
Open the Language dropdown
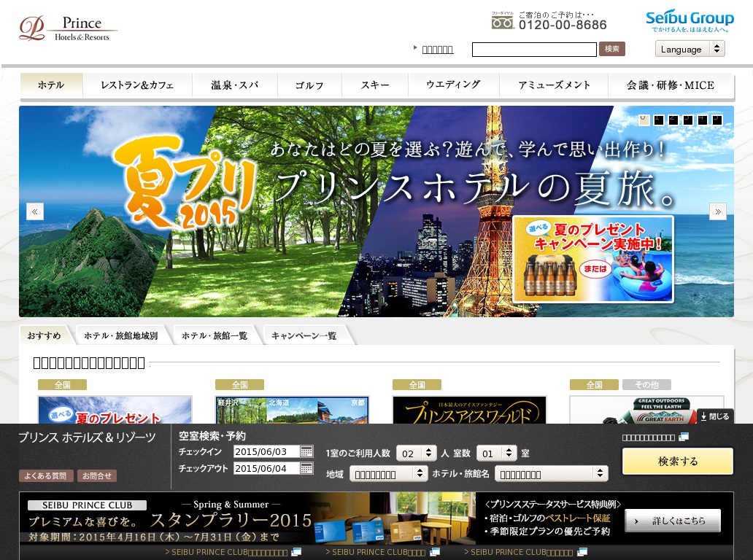[690, 49]
